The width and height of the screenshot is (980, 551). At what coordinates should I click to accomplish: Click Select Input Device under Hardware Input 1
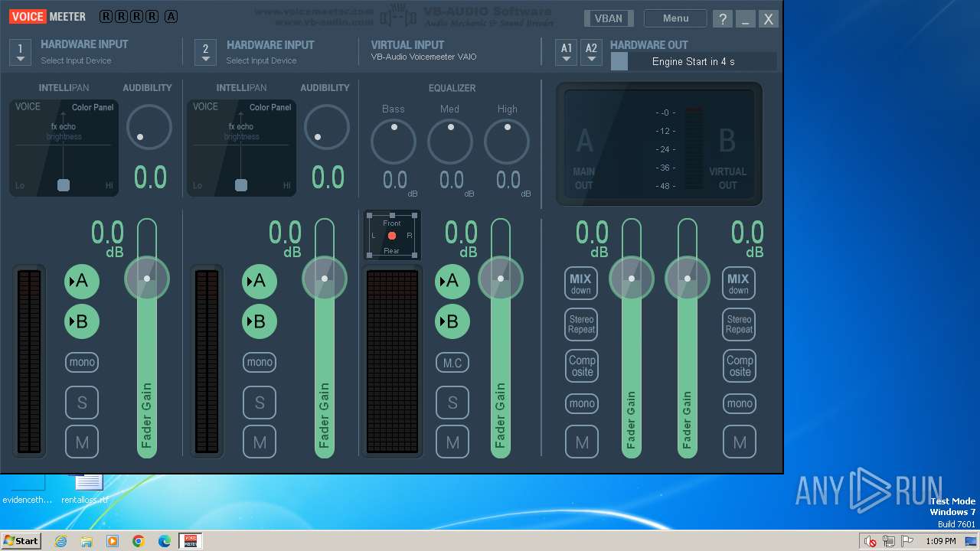click(76, 60)
